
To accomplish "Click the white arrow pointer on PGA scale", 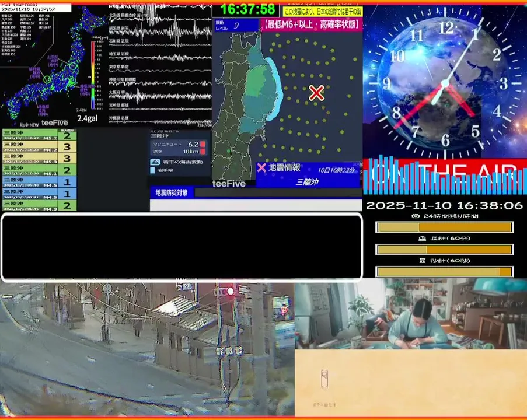I will click(x=89, y=77).
